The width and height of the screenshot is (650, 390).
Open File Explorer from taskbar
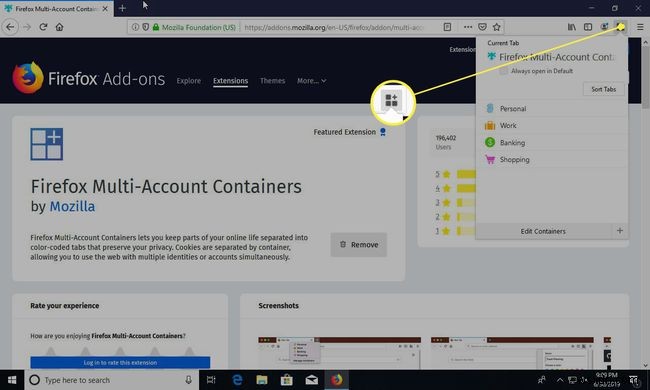coord(262,380)
